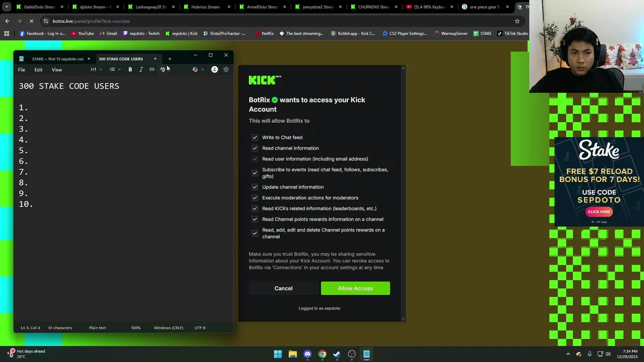Change Windows (CRLF) line ending setting
Viewport: 644px width, 362px height.
tap(169, 328)
